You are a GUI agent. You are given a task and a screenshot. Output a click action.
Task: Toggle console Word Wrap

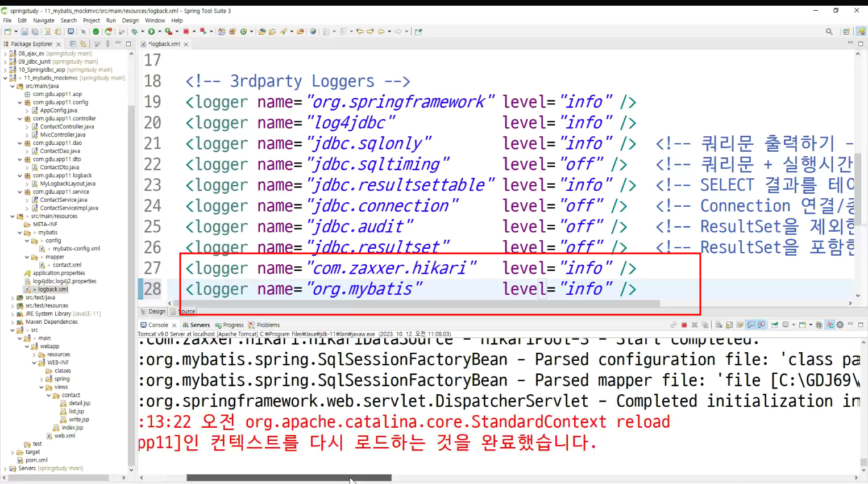click(740, 325)
